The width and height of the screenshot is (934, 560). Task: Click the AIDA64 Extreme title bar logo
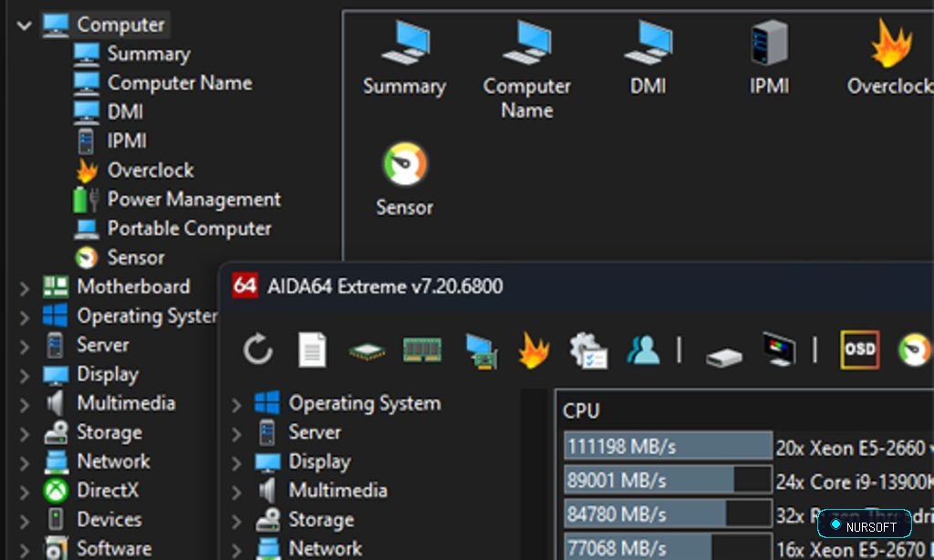pyautogui.click(x=244, y=286)
